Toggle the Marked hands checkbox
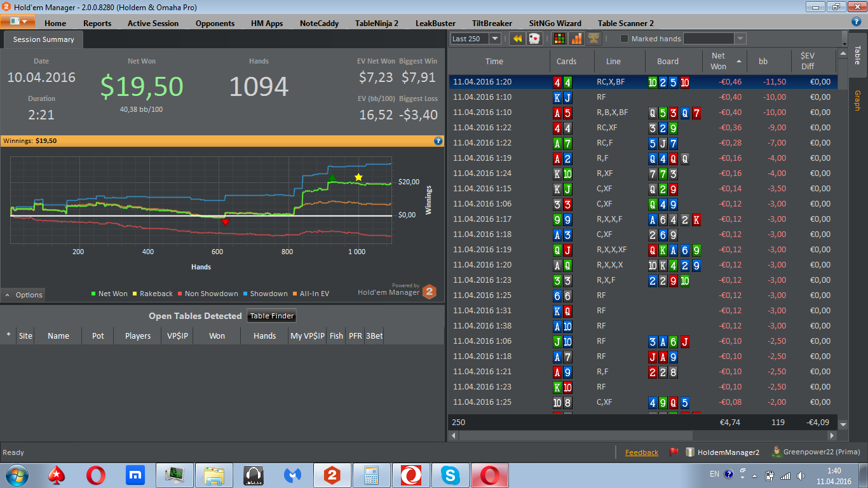Image resolution: width=868 pixels, height=488 pixels. point(624,39)
